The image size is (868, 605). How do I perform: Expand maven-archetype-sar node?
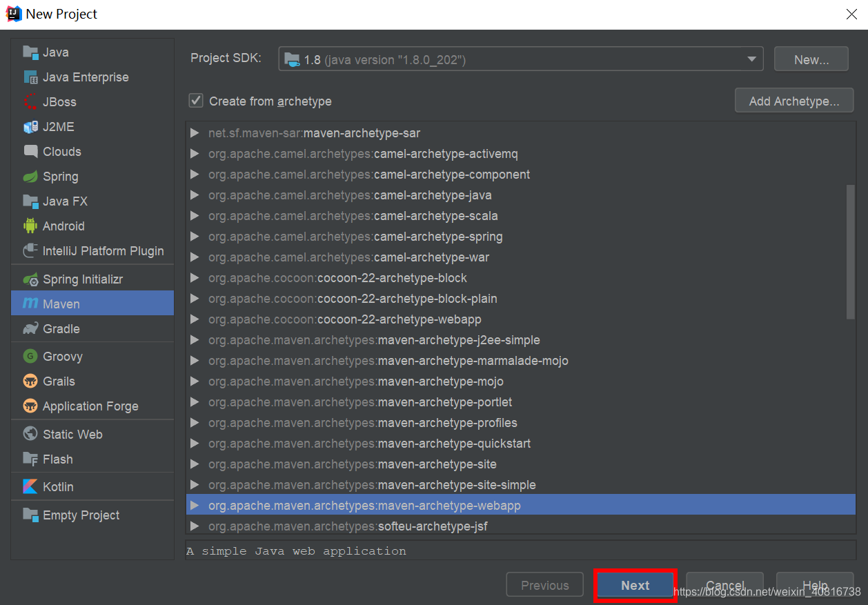pos(195,133)
